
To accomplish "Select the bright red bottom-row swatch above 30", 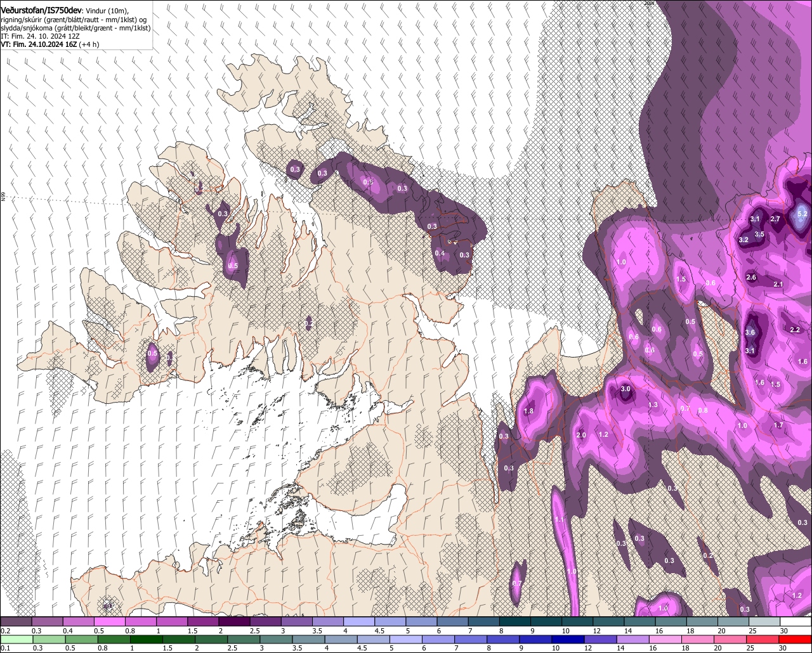I will point(796,639).
